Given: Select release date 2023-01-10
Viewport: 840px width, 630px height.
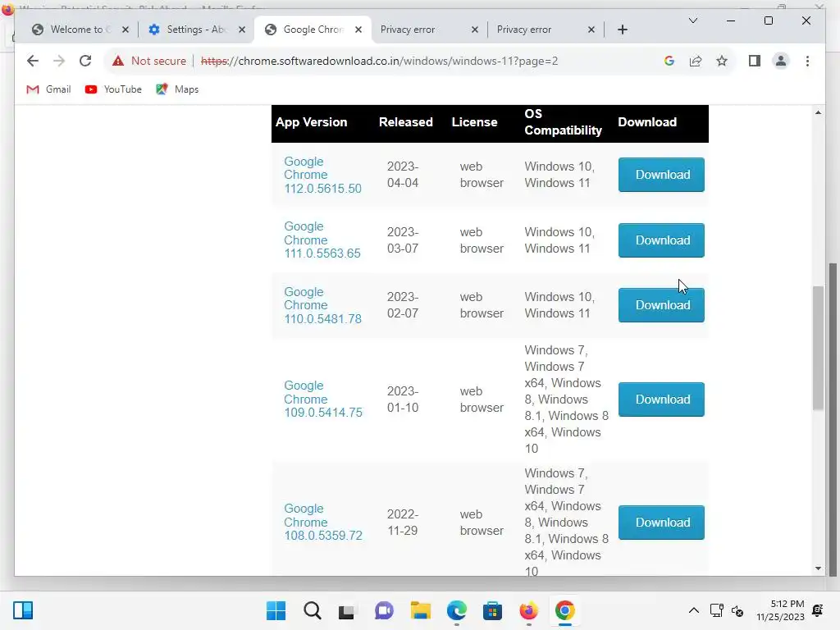Looking at the screenshot, I should coord(403,399).
